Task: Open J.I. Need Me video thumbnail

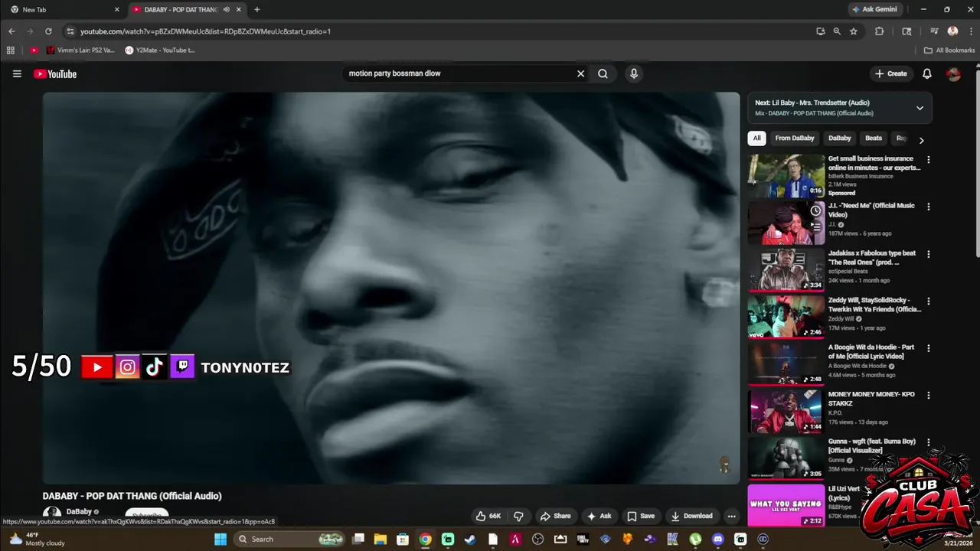Action: tap(786, 223)
